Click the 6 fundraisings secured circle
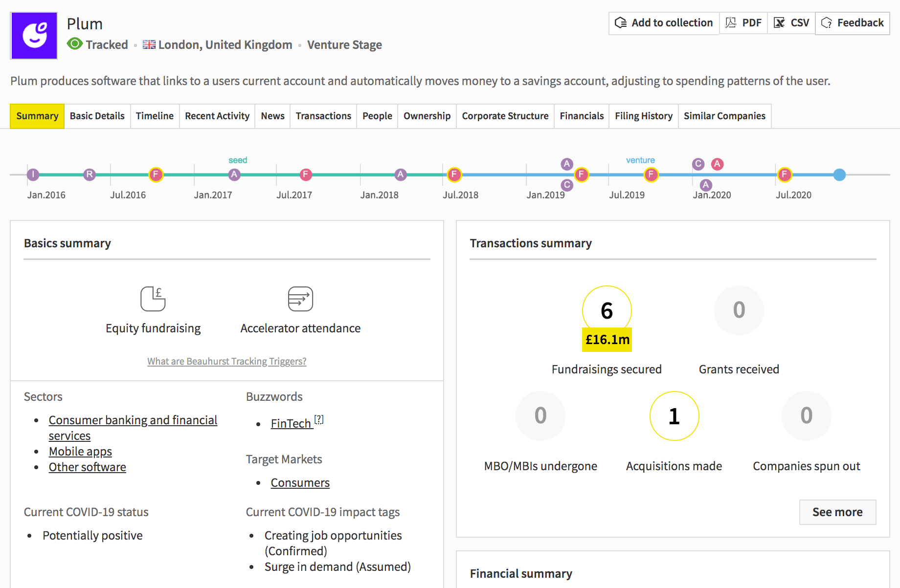 click(607, 310)
